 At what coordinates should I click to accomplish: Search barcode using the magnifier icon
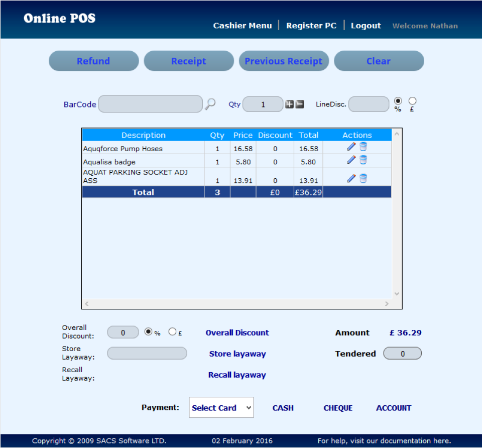point(210,103)
